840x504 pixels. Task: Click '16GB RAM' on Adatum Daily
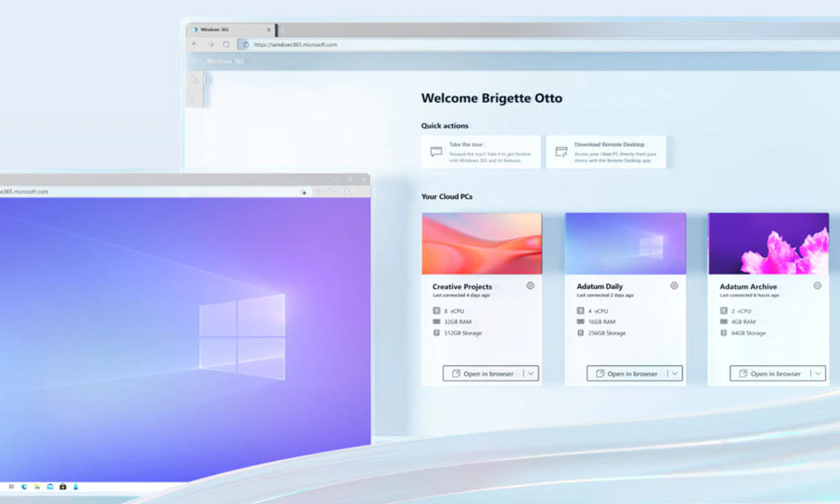(601, 322)
